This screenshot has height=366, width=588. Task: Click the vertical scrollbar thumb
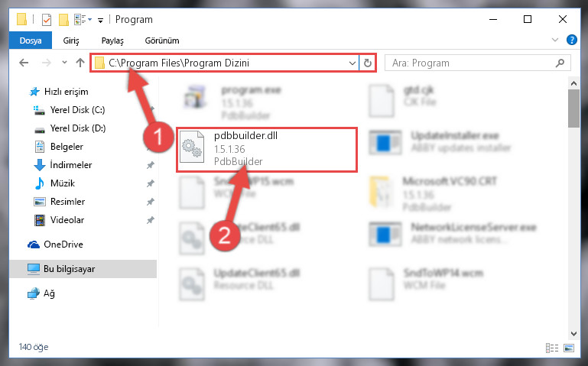[573, 109]
